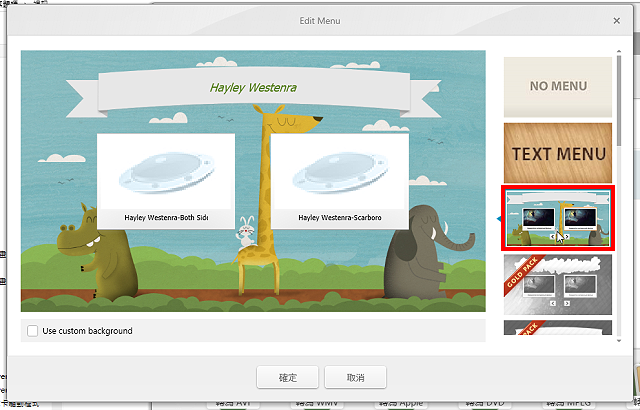Image resolution: width=640 pixels, height=410 pixels.
Task: Click template list scroll up arrow
Action: click(x=619, y=52)
